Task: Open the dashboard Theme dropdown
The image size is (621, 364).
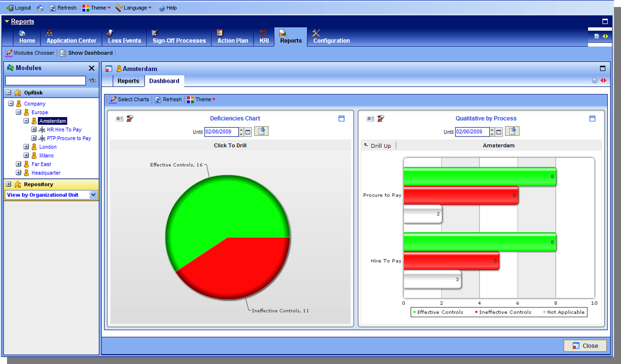Action: click(201, 99)
